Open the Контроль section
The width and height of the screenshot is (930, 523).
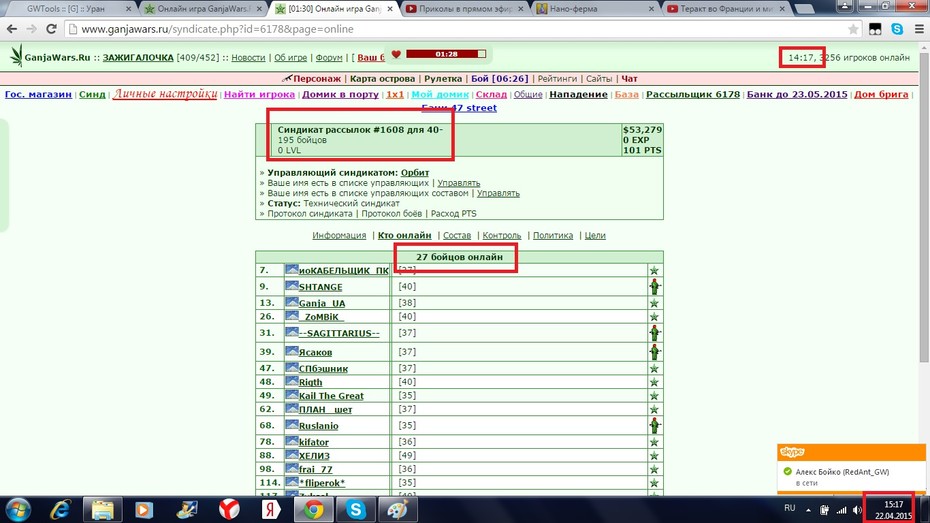coord(502,235)
